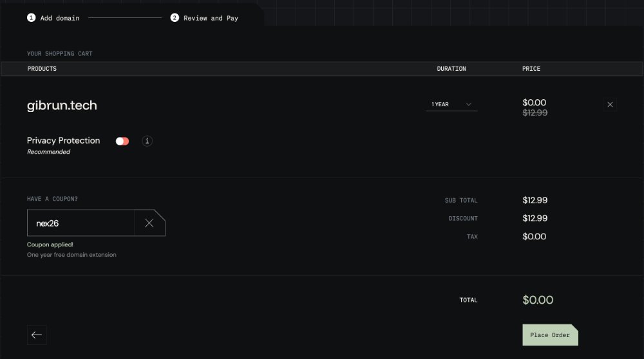The height and width of the screenshot is (359, 644).
Task: Click the HAVE A COUPON? label
Action: click(52, 199)
